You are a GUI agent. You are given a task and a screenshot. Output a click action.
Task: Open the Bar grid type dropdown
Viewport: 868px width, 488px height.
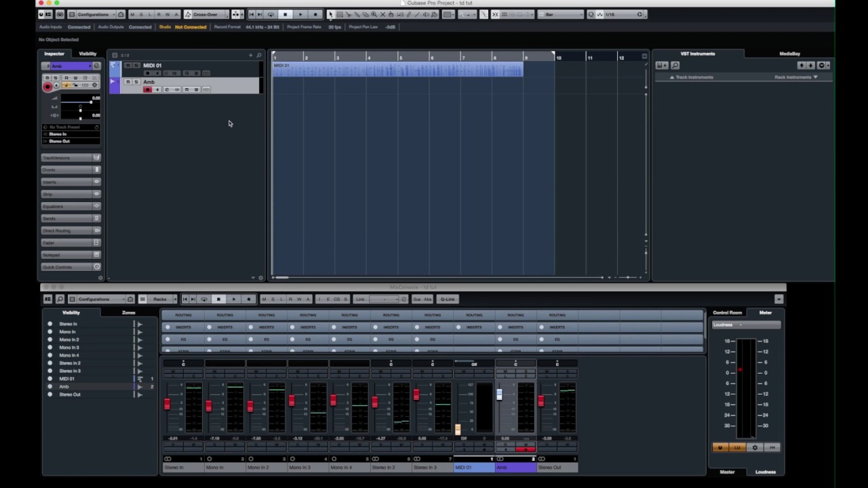point(560,14)
